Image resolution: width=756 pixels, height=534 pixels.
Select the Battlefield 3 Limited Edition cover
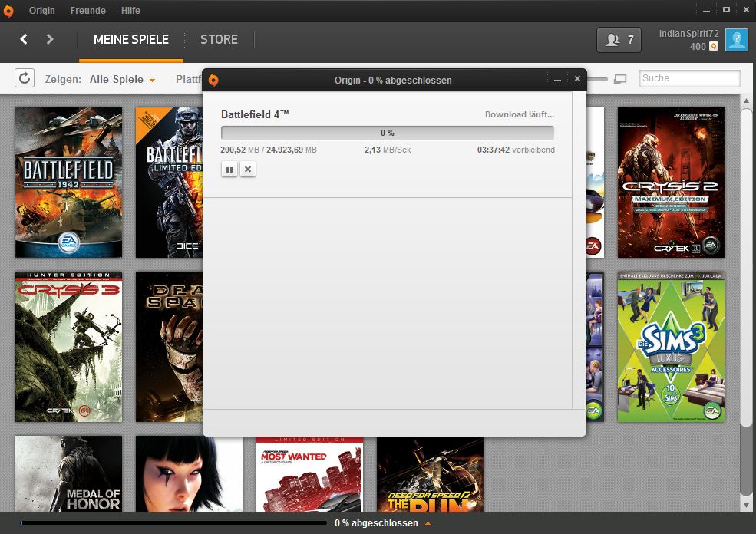coord(169,182)
